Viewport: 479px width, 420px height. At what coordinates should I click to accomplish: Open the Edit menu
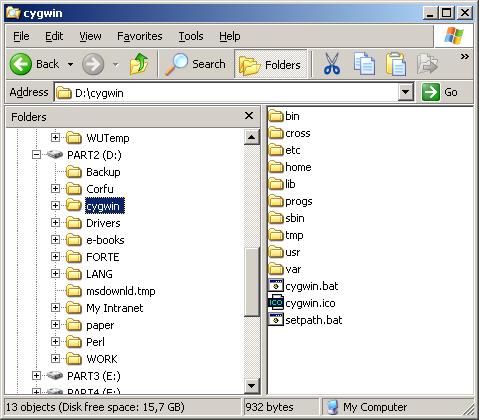coord(54,36)
